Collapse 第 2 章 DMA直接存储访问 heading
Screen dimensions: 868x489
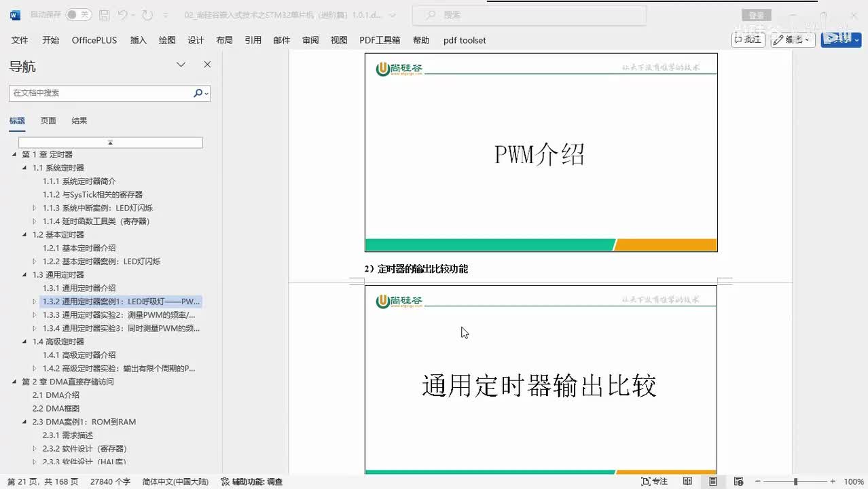(14, 382)
